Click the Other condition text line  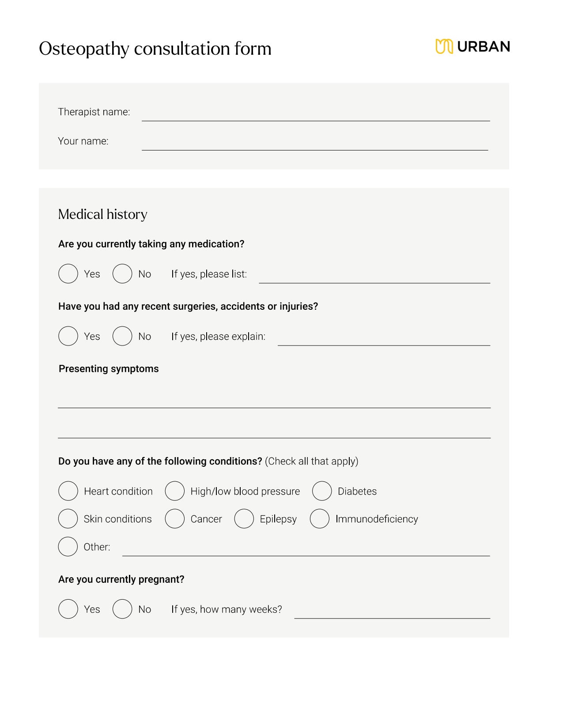306,550
